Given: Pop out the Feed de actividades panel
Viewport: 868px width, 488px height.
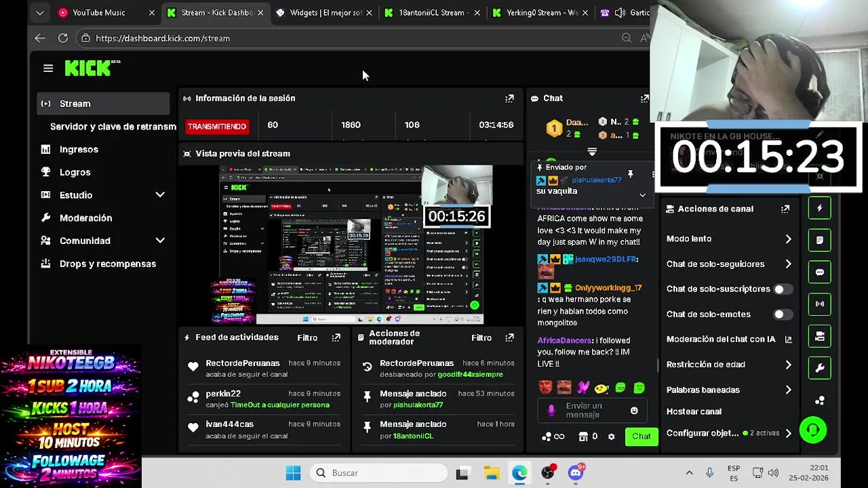Looking at the screenshot, I should tap(336, 338).
